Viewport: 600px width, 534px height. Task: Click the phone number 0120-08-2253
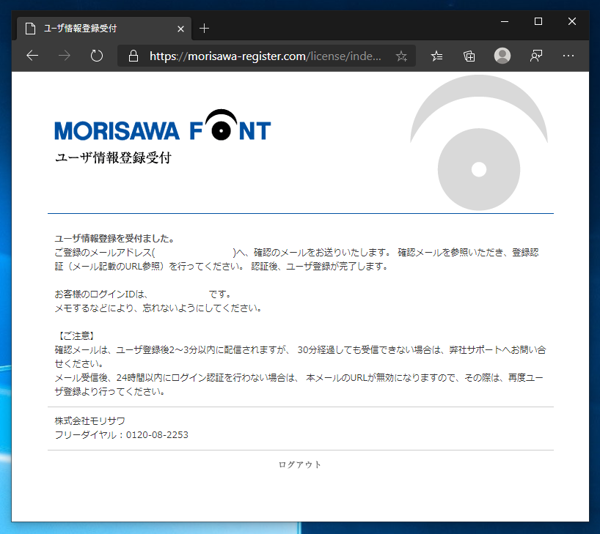[x=157, y=435]
